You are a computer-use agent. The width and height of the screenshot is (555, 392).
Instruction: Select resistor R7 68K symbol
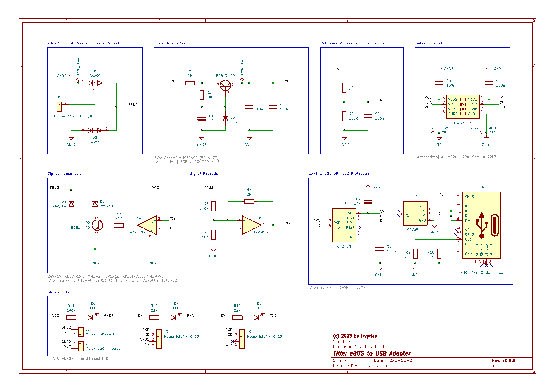pos(214,235)
